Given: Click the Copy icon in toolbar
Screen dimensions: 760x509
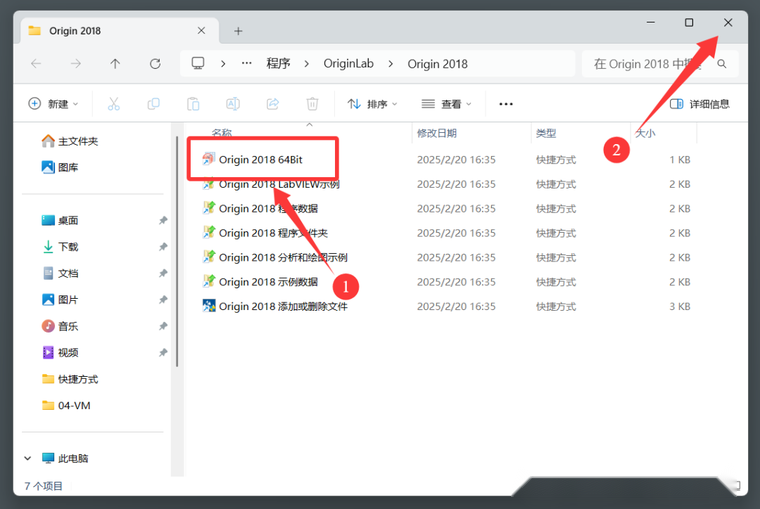Looking at the screenshot, I should pos(153,104).
